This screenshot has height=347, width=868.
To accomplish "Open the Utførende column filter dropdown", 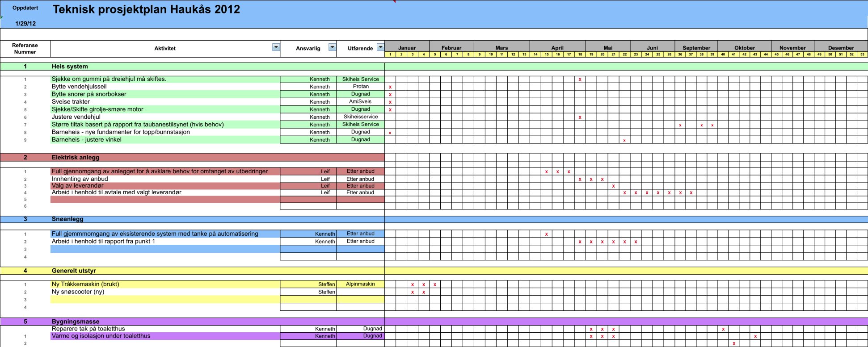I will click(380, 47).
